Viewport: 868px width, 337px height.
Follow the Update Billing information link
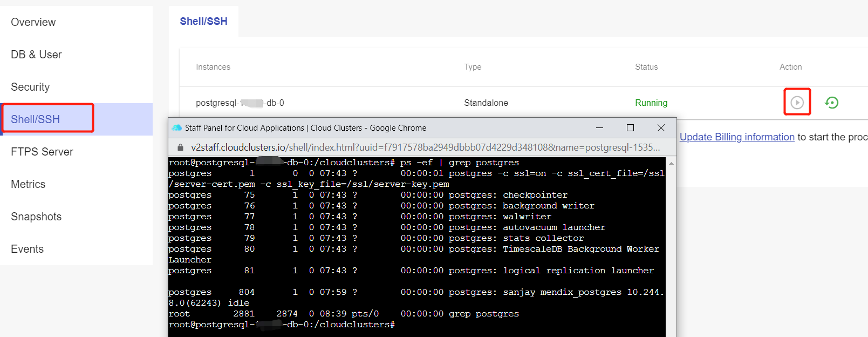click(x=737, y=137)
